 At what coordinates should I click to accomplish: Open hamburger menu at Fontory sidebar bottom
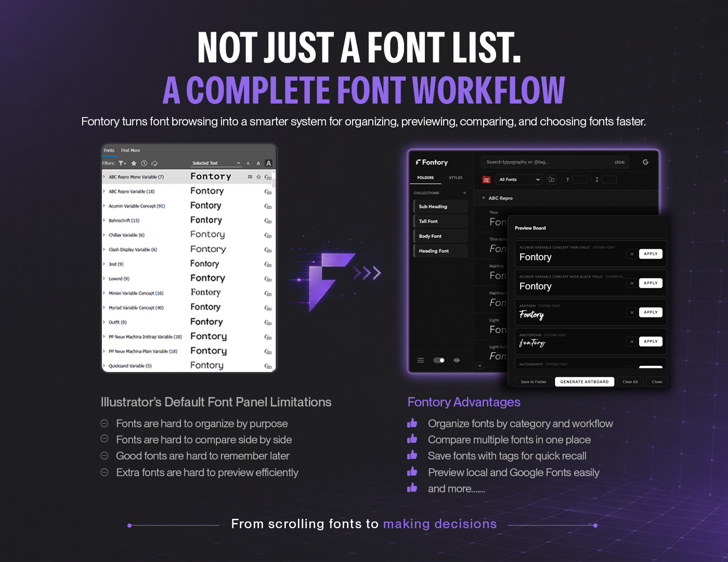421,360
